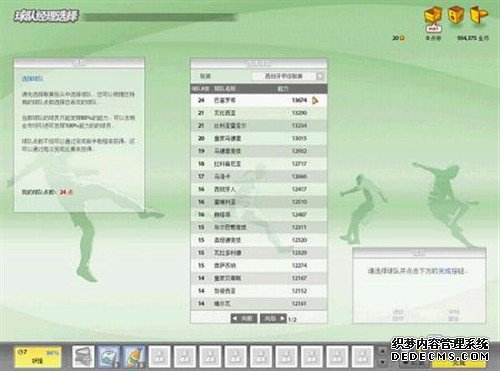Click the gold coin icon beside 20

pyautogui.click(x=403, y=38)
